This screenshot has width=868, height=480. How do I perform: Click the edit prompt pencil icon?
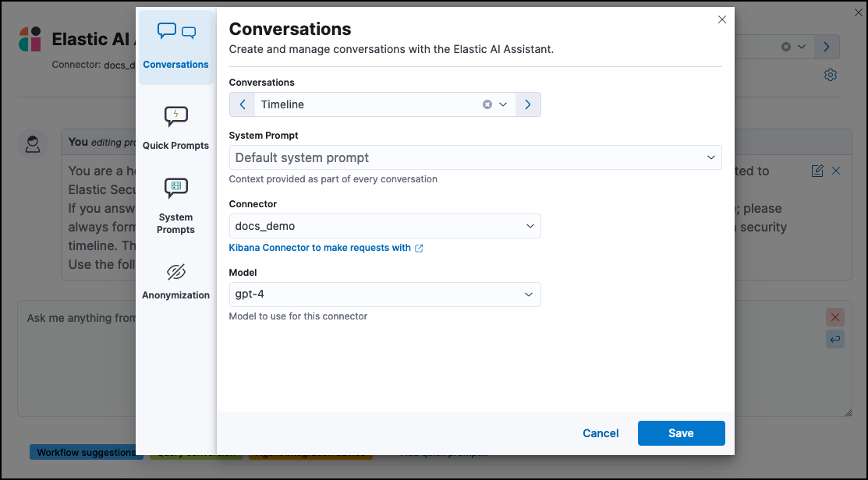point(817,171)
